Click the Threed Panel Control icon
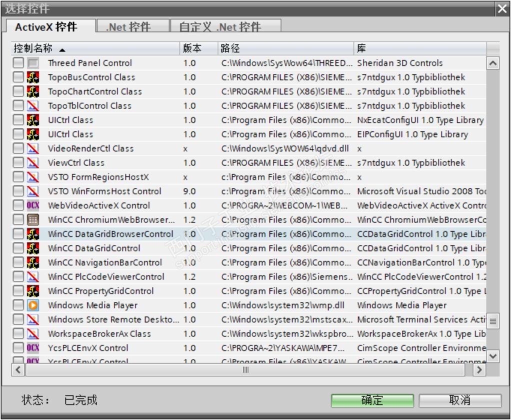The image size is (511, 420). (33, 63)
